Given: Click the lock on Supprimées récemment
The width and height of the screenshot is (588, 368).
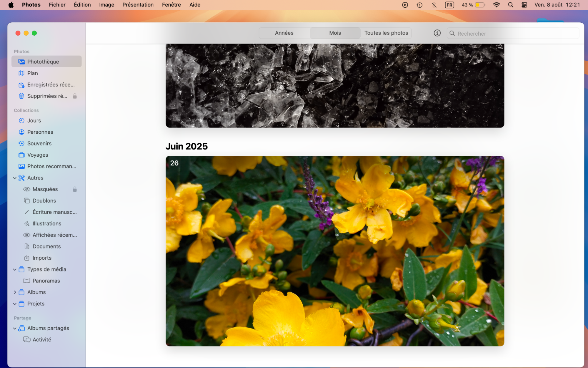Looking at the screenshot, I should point(75,96).
